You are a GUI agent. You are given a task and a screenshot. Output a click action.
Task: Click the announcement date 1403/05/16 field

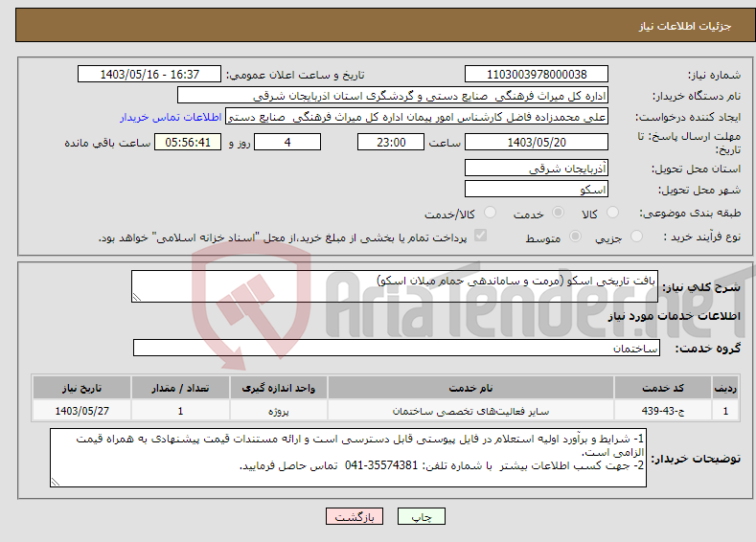pos(149,74)
